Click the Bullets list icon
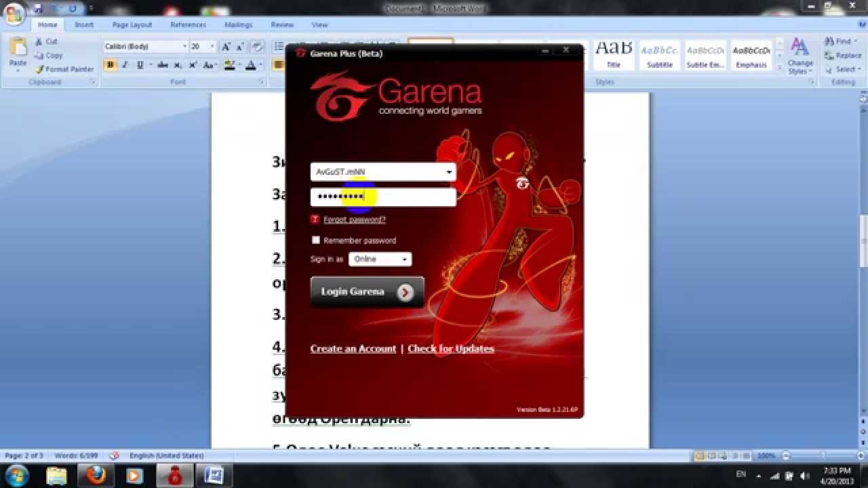The image size is (868, 488). click(x=279, y=47)
